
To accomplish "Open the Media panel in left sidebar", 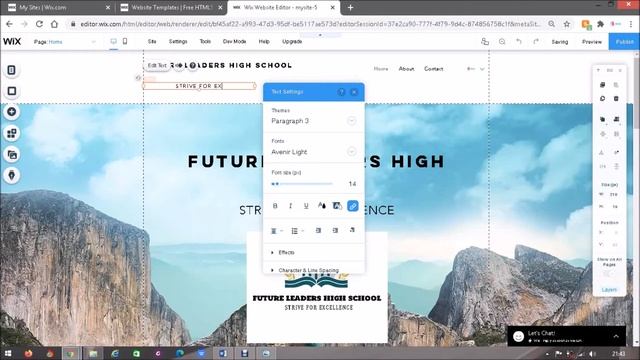I will 11,154.
